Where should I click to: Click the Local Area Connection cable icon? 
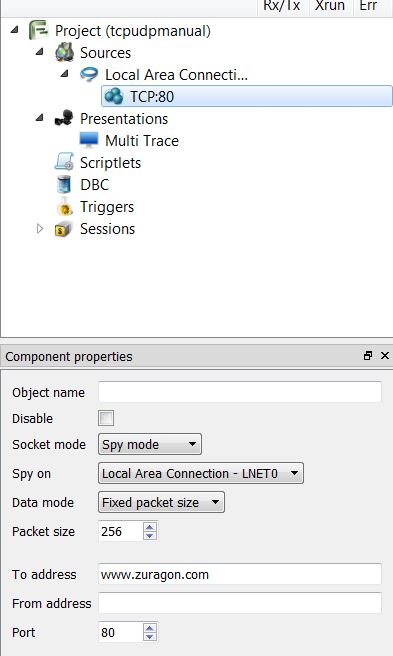pos(89,74)
